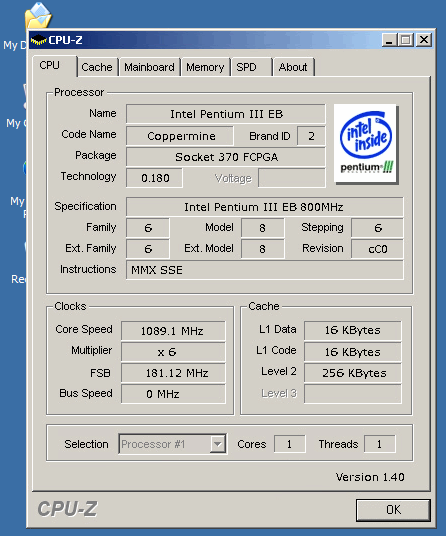The image size is (446, 536).
Task: Click the Threads count field
Action: click(380, 444)
